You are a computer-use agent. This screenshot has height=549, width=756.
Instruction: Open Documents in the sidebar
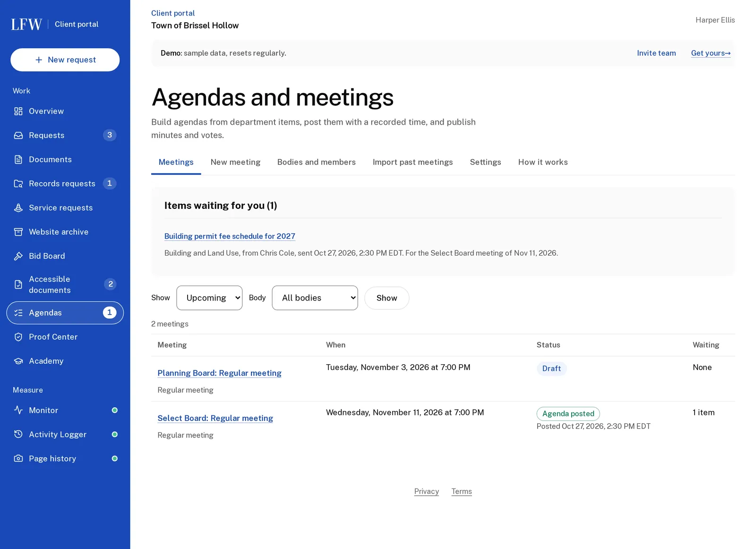point(65,159)
